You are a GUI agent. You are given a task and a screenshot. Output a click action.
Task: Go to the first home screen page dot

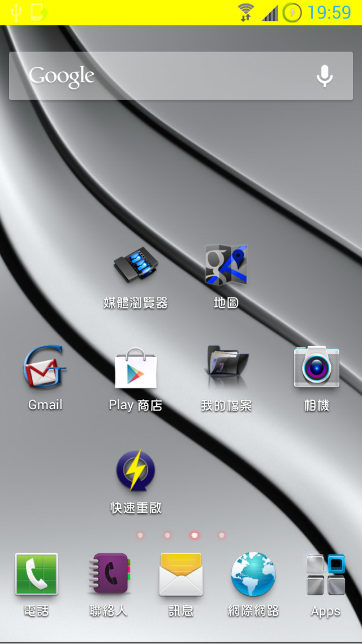(140, 535)
